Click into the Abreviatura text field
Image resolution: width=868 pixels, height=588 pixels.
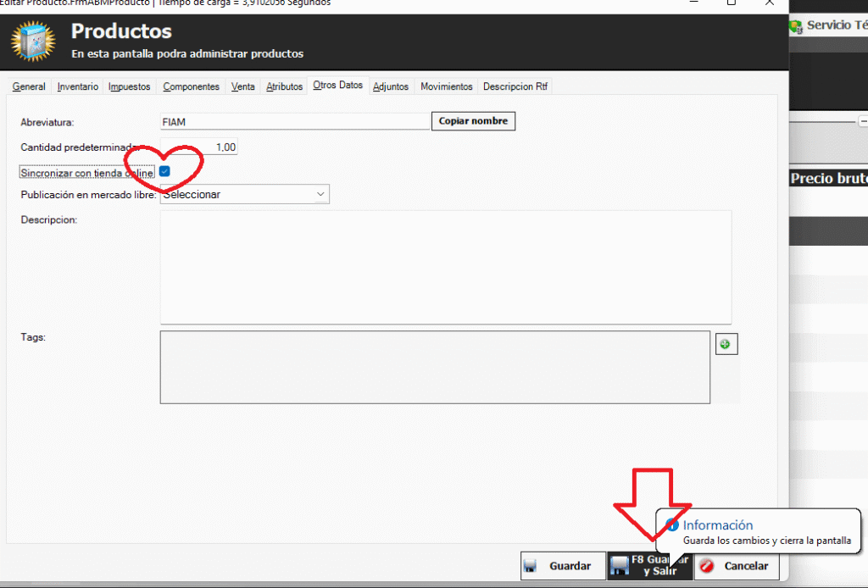(295, 122)
